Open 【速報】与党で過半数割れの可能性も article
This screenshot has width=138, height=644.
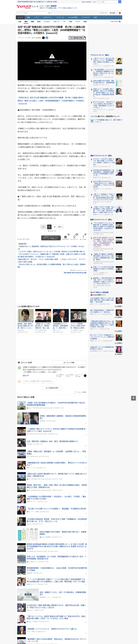coord(56,404)
